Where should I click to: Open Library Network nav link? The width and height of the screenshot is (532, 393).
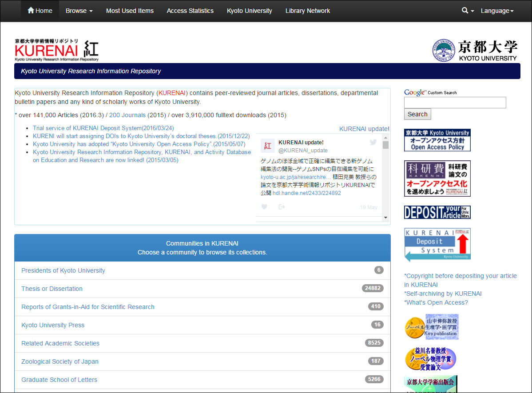point(308,11)
